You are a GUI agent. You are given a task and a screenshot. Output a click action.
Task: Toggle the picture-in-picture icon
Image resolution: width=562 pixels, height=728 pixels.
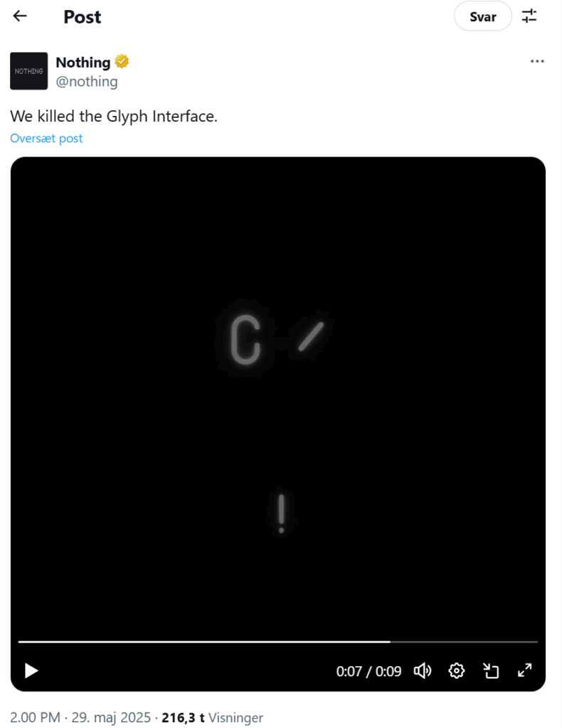pyautogui.click(x=490, y=671)
